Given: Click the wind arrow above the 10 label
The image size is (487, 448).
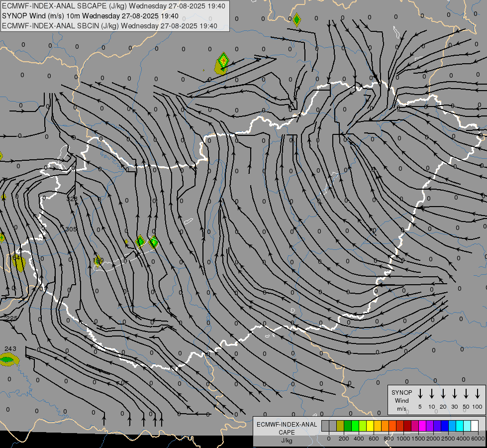Looking at the screenshot, I should tap(431, 394).
